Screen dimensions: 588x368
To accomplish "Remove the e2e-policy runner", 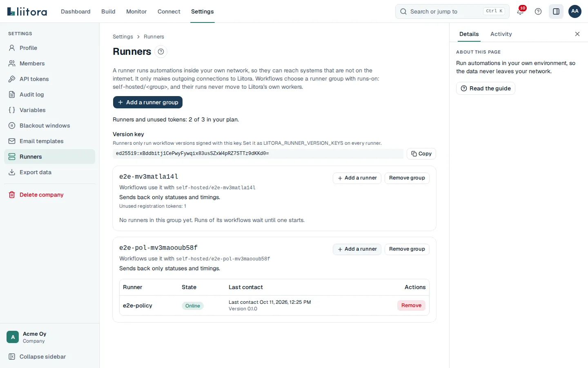I will coord(411,305).
